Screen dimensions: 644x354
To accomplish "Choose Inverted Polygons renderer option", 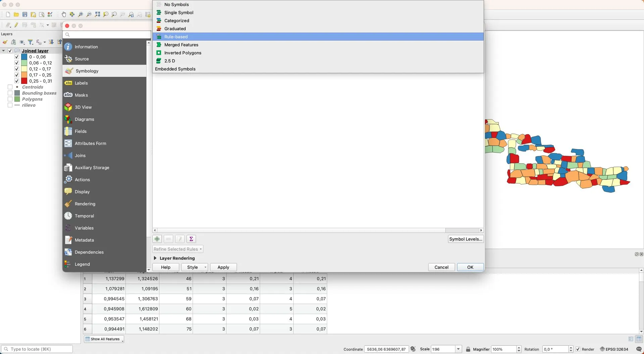I will pyautogui.click(x=183, y=53).
